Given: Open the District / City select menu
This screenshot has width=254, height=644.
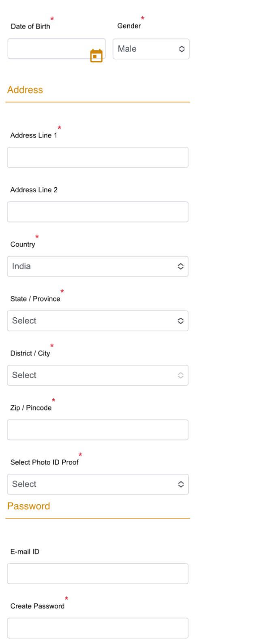Looking at the screenshot, I should [x=98, y=375].
